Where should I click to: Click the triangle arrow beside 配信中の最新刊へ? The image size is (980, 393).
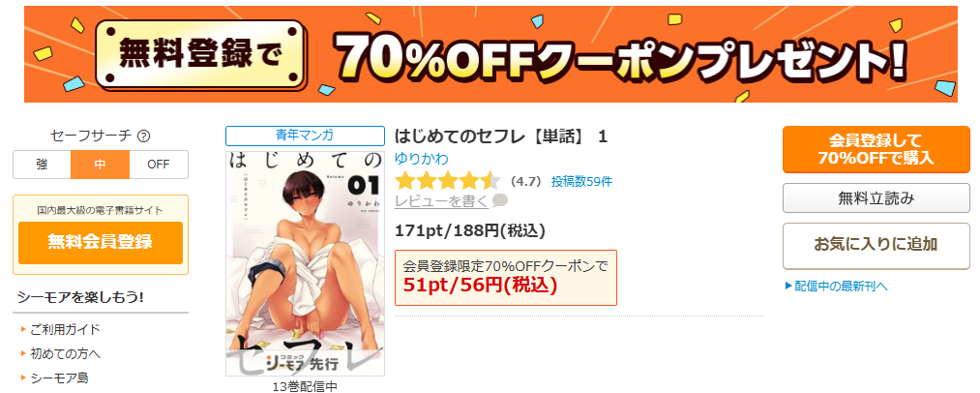[x=788, y=286]
